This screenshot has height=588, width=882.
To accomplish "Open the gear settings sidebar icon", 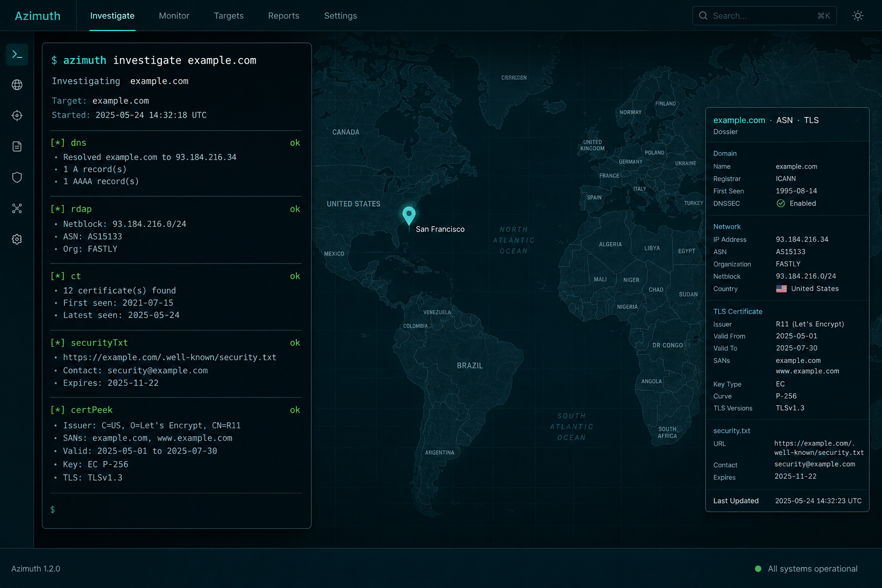I will coord(17,239).
